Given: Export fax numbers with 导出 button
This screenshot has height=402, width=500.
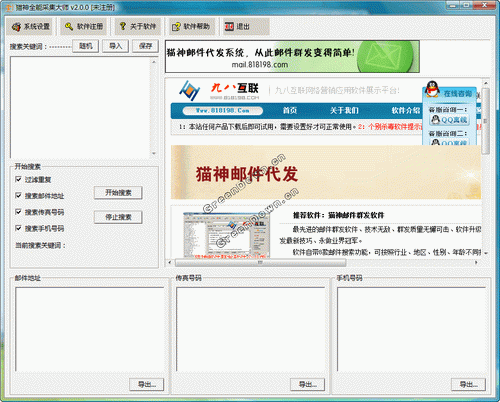Looking at the screenshot, I should pos(307,385).
